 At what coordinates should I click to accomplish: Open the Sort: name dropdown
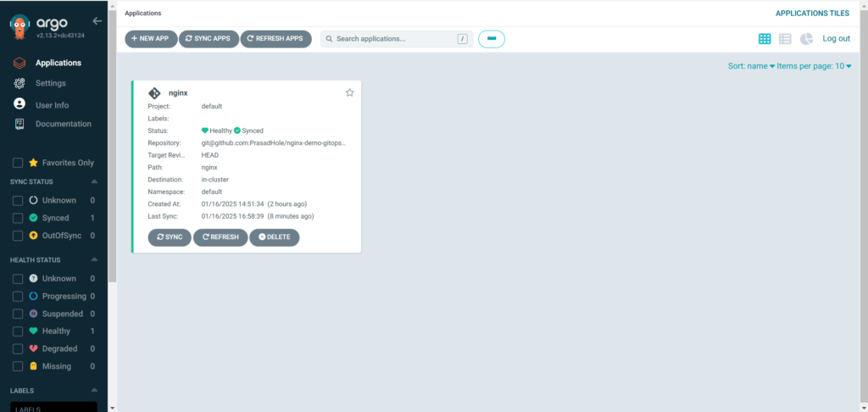[x=751, y=66]
